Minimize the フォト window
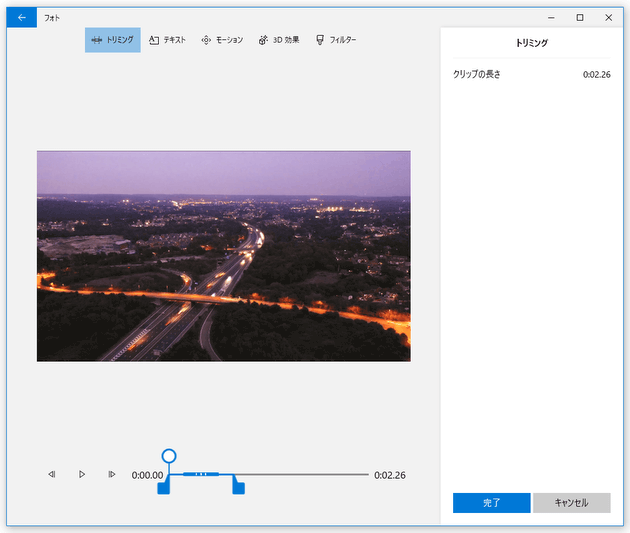The height and width of the screenshot is (533, 630). tap(551, 17)
